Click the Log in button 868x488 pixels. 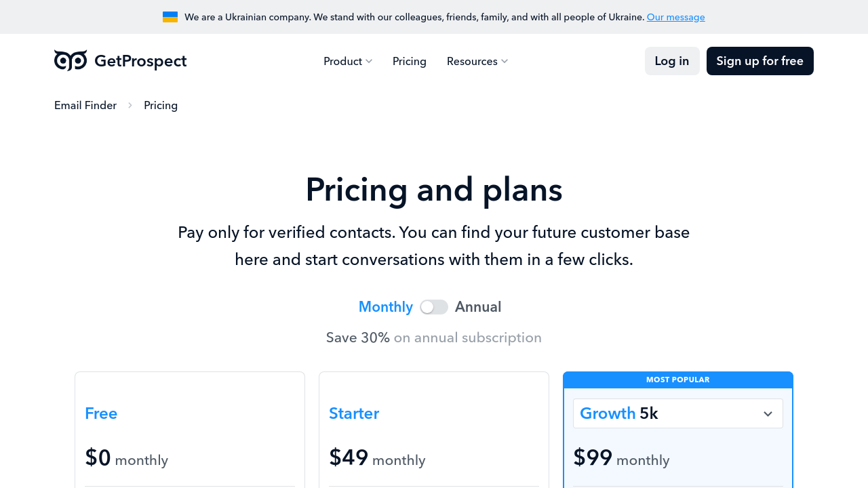[672, 61]
